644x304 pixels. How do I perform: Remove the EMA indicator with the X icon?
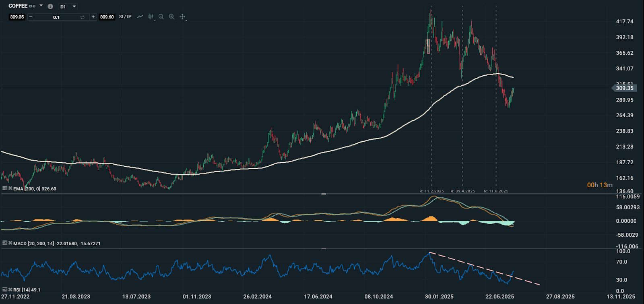tap(10, 188)
